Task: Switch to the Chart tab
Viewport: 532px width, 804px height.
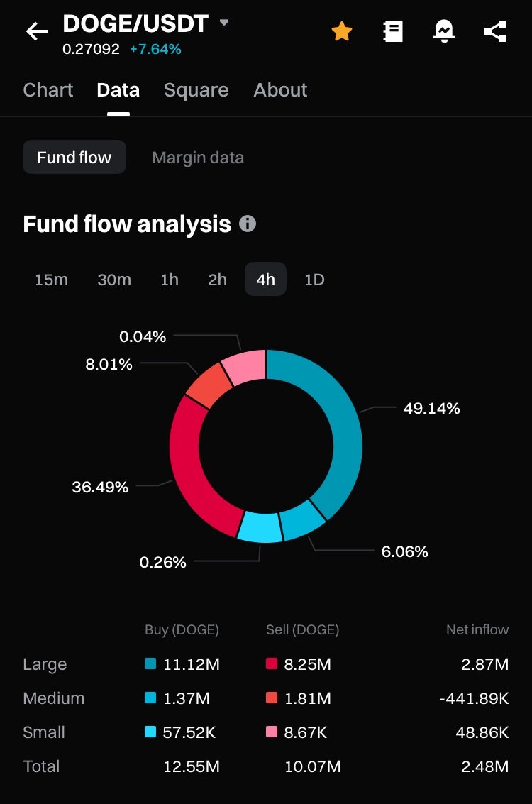Action: pos(48,90)
